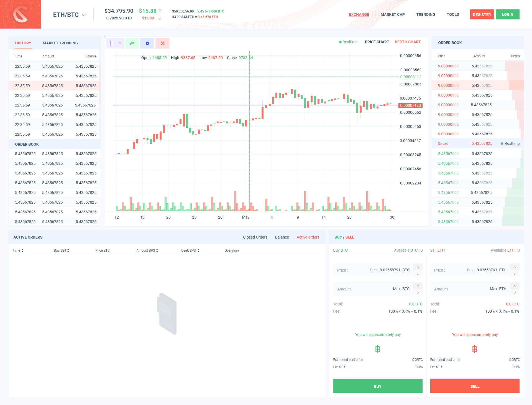Sort by Buy/Sell column arrows
532x405 pixels.
coord(68,250)
